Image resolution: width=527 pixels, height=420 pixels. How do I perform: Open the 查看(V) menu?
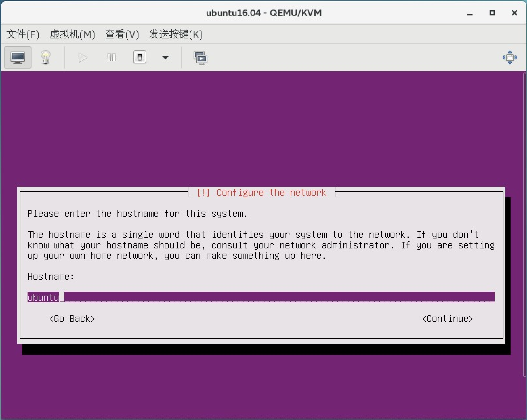point(122,34)
